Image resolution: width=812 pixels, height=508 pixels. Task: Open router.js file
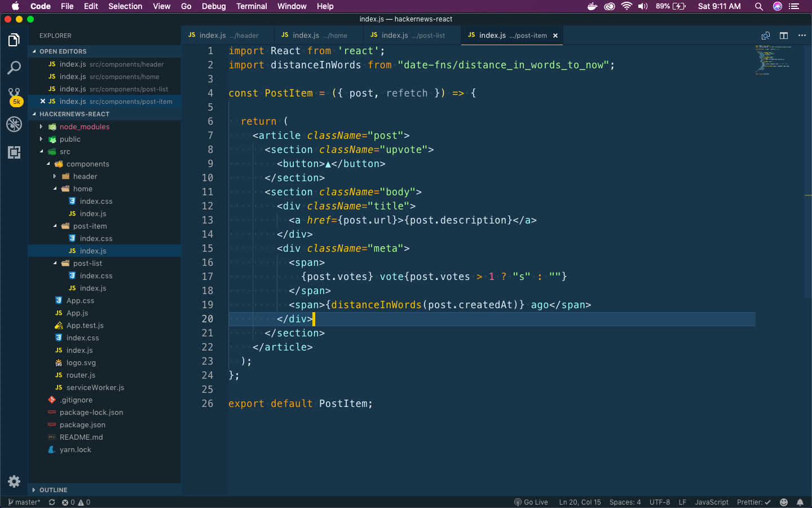(x=104, y=375)
